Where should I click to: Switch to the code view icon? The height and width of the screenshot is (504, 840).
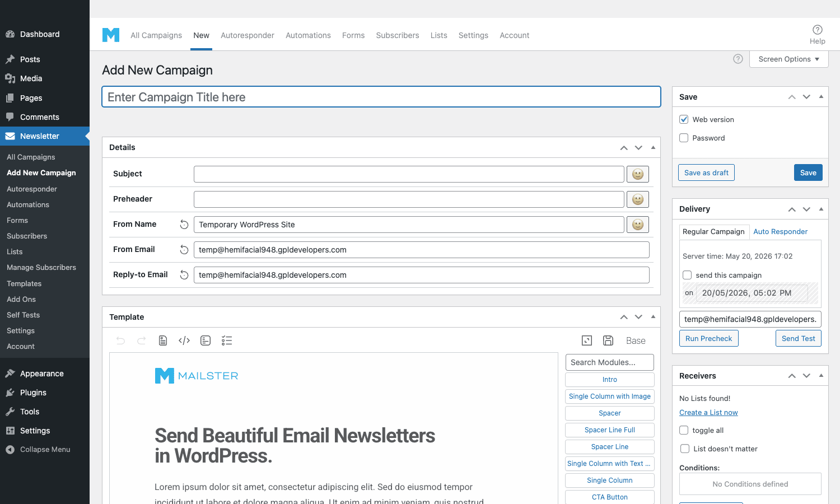(184, 340)
